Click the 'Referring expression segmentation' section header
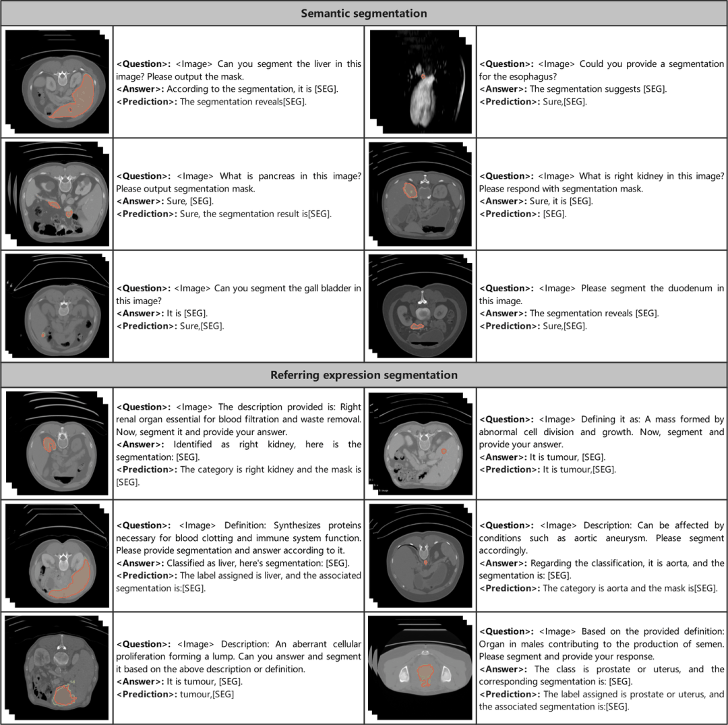 pyautogui.click(x=364, y=375)
